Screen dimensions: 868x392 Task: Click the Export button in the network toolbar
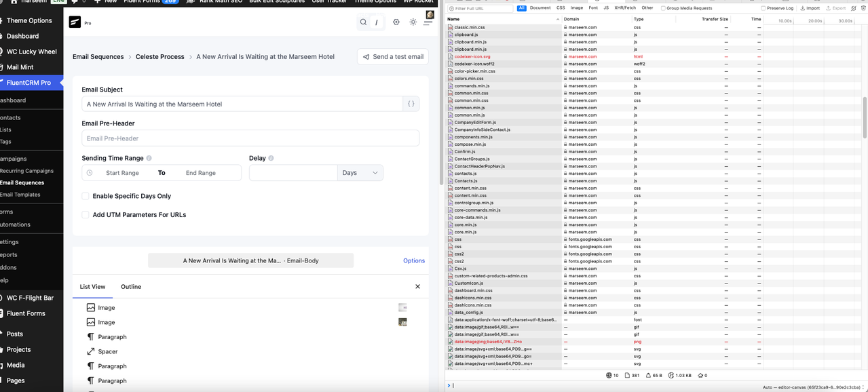tap(836, 8)
